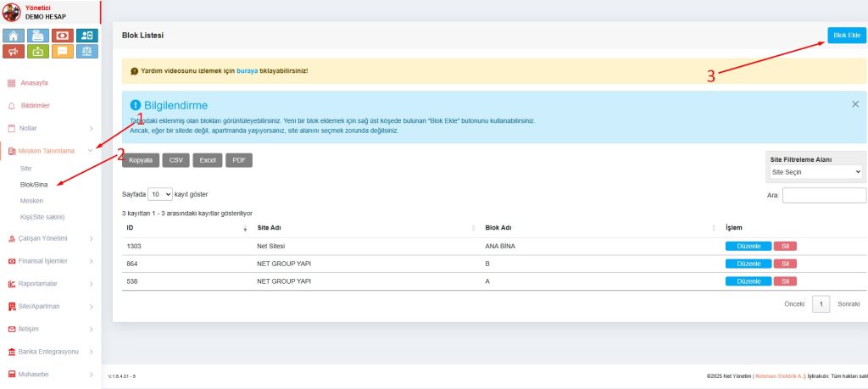
Task: Go to Anasayfa in the sidebar
Action: coord(34,83)
